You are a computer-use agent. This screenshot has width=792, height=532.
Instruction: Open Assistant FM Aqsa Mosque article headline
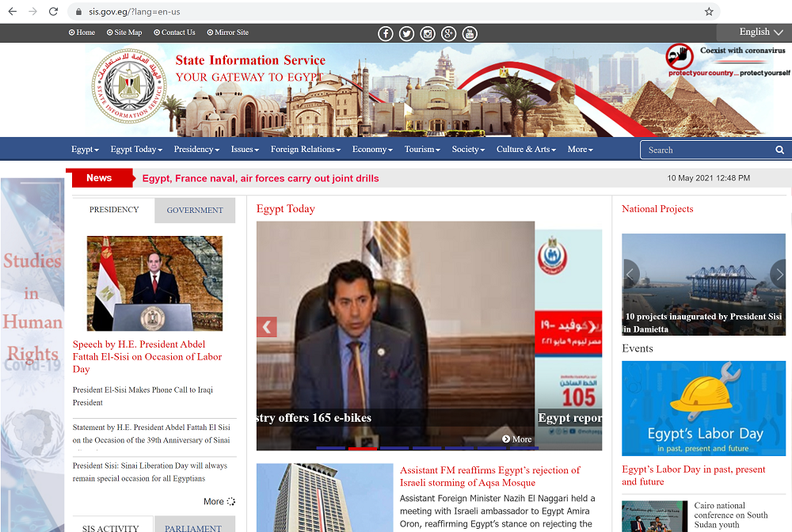point(490,476)
